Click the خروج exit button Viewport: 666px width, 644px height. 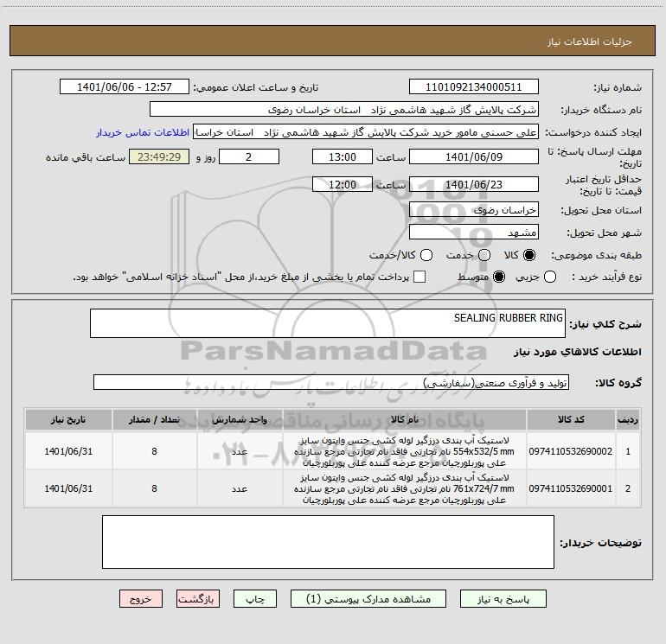[141, 599]
